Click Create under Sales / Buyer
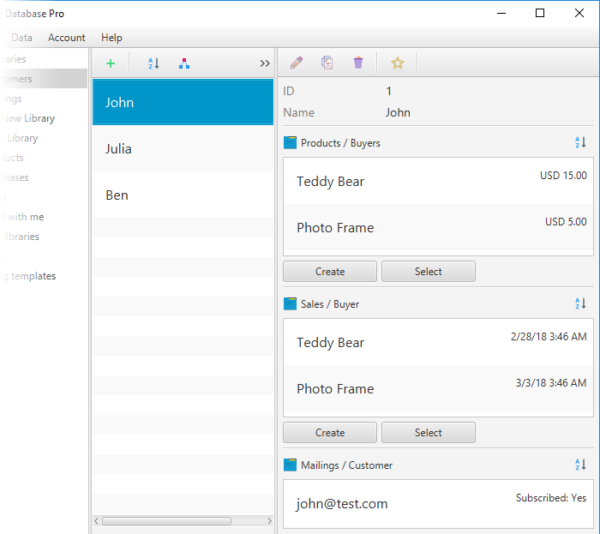Viewport: 600px width, 534px height. (x=330, y=432)
